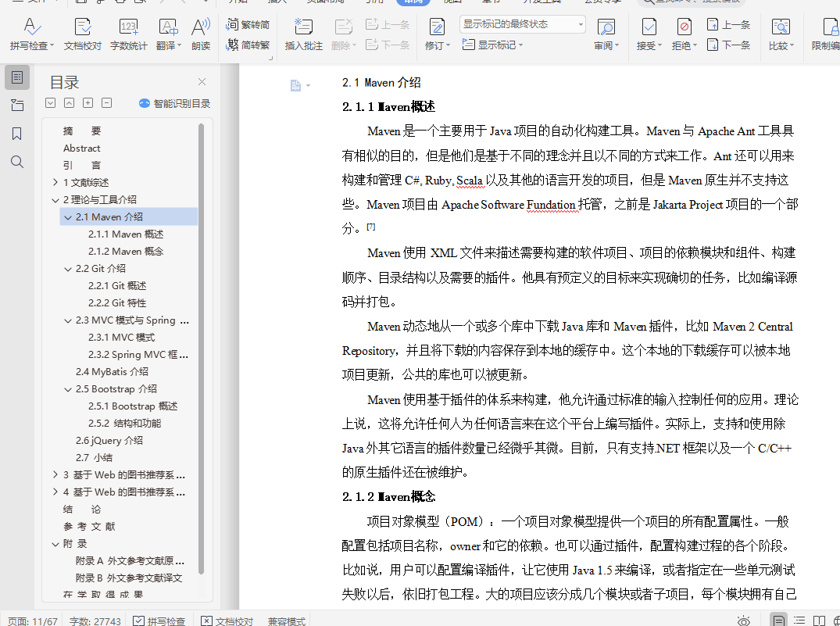Click the first outline level control icon

50,103
